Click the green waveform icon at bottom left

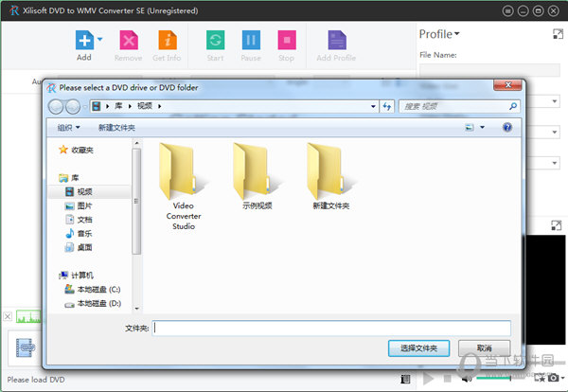point(28,316)
